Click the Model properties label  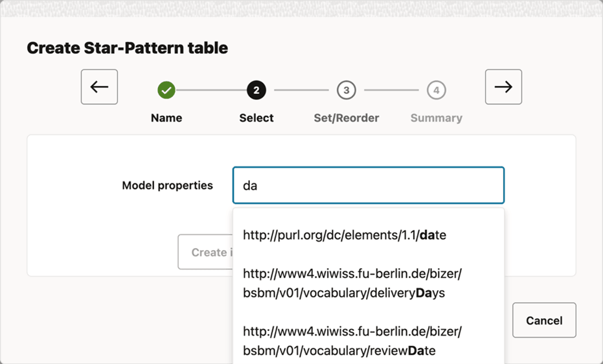coord(167,185)
